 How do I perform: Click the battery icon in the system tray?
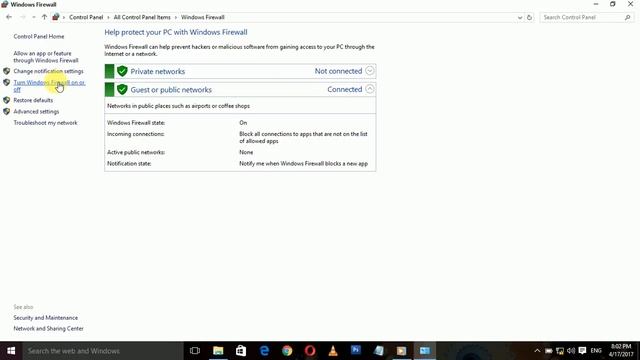click(549, 351)
